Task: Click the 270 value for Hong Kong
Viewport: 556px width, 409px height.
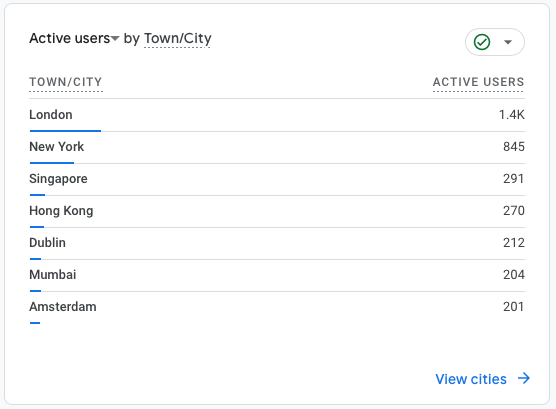Action: click(x=514, y=211)
